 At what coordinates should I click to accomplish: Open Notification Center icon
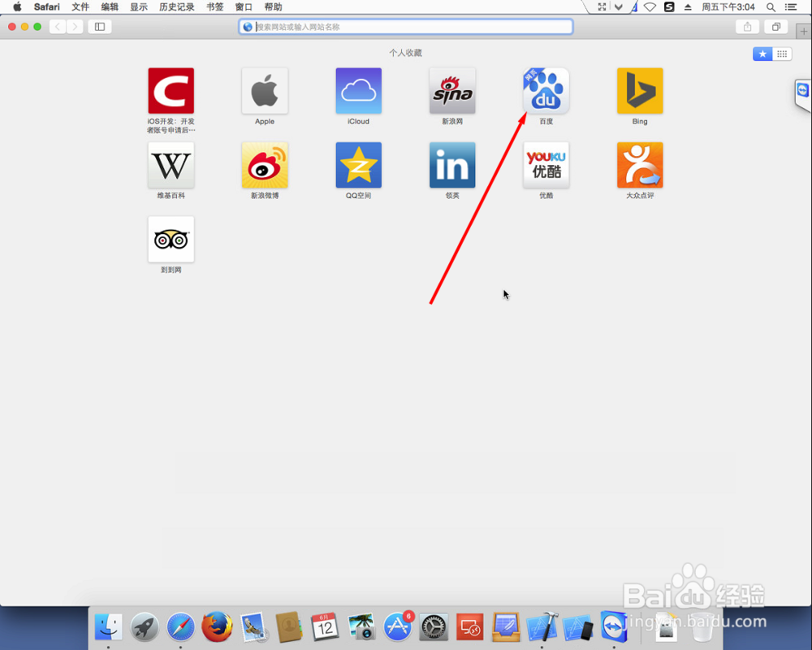point(791,7)
